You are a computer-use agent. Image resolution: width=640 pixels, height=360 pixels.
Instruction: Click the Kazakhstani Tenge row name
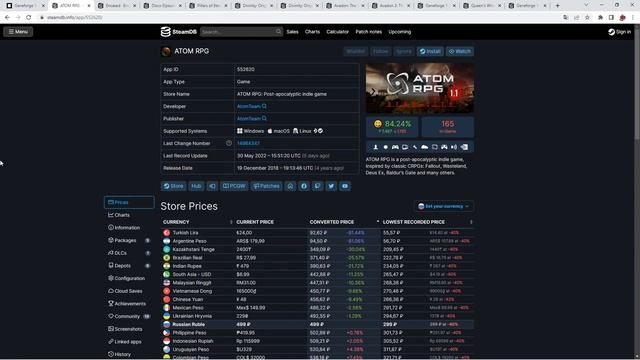pyautogui.click(x=193, y=249)
